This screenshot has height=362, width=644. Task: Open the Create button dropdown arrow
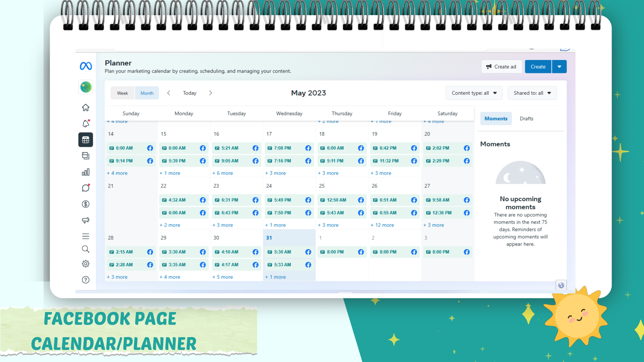point(559,67)
